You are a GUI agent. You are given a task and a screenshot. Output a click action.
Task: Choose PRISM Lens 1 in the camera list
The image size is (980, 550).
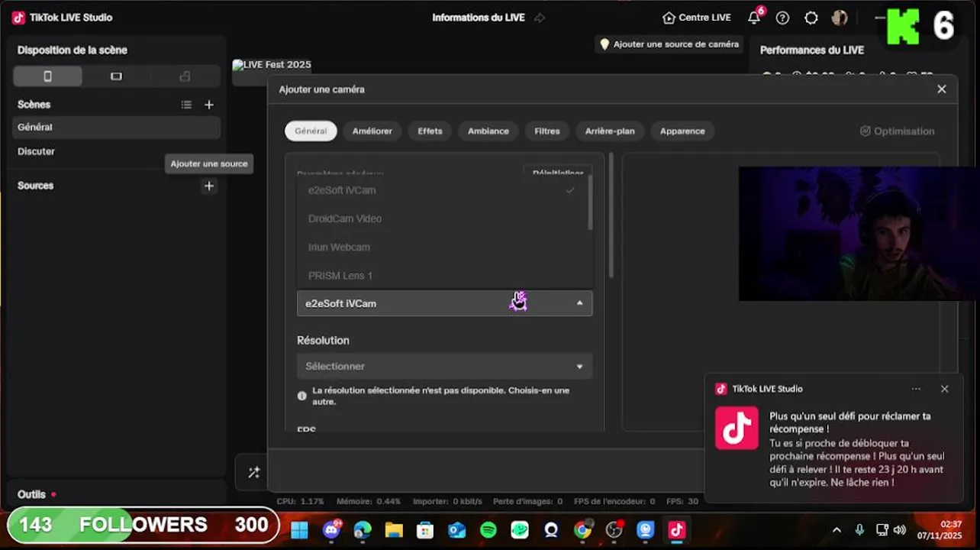443,275
